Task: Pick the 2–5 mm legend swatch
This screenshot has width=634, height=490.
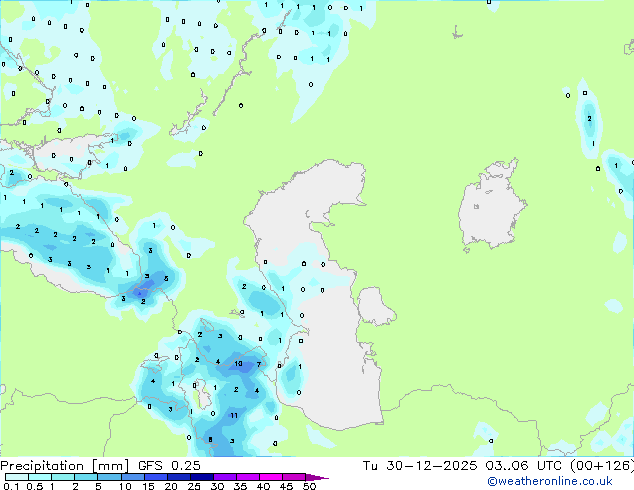Action: 86,477
